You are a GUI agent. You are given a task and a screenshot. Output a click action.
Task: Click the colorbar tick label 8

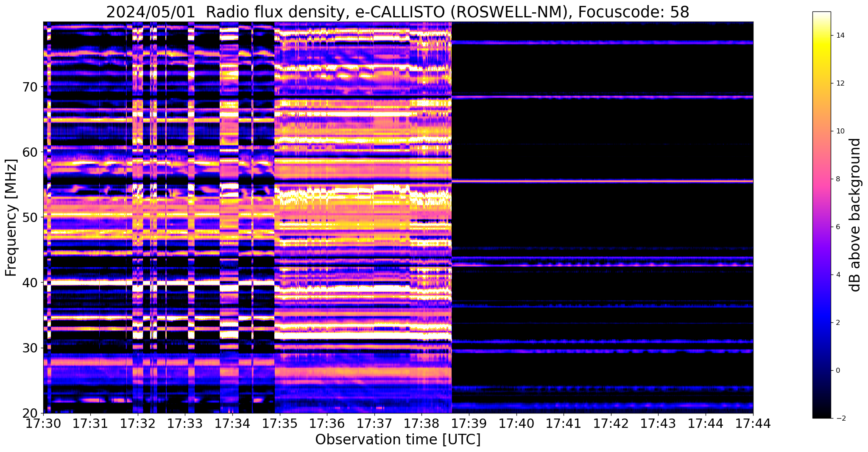pos(837,179)
